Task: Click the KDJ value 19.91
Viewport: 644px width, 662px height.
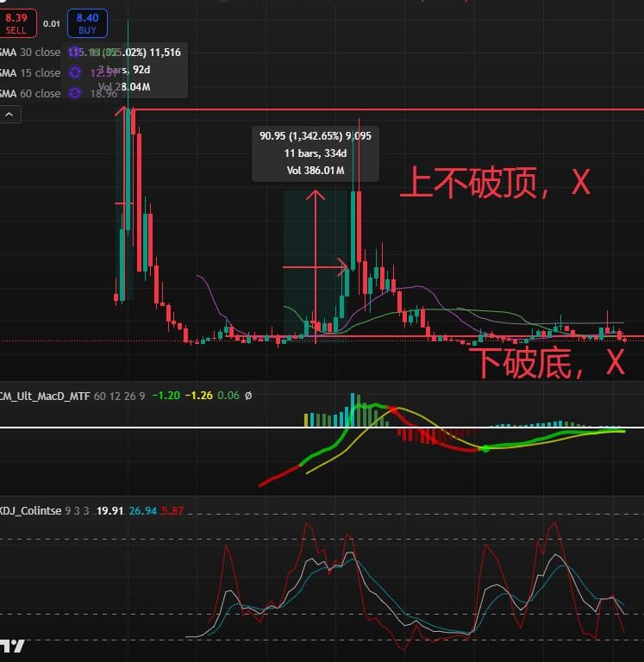Action: (109, 511)
